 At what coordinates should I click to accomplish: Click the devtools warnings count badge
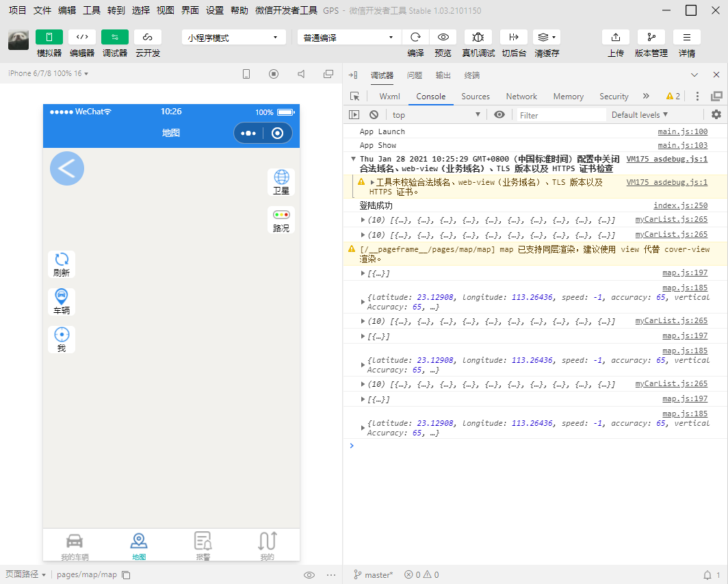(x=673, y=96)
